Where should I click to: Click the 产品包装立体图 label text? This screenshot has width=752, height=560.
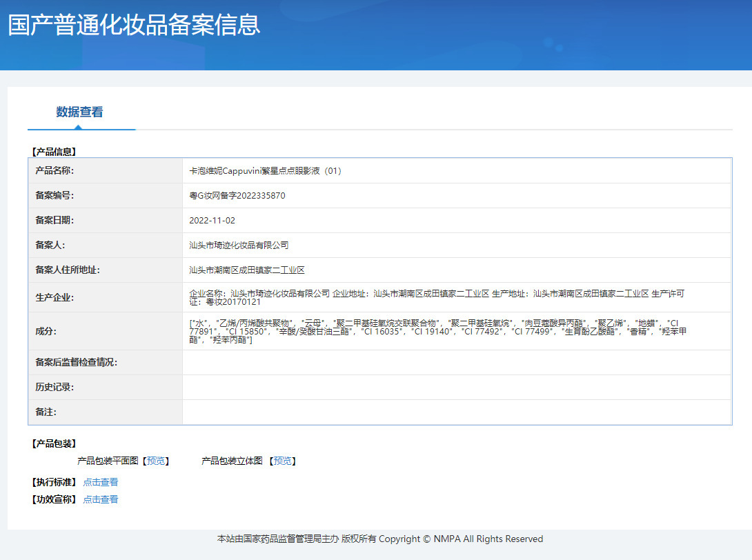pyautogui.click(x=232, y=461)
